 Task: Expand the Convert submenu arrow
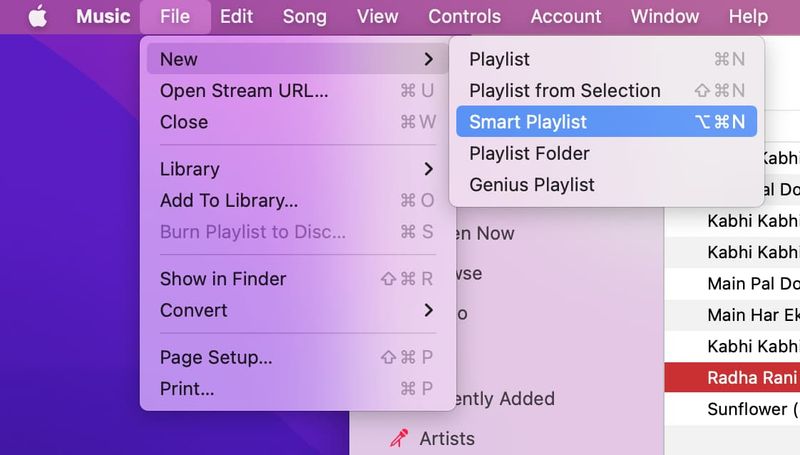coord(429,310)
